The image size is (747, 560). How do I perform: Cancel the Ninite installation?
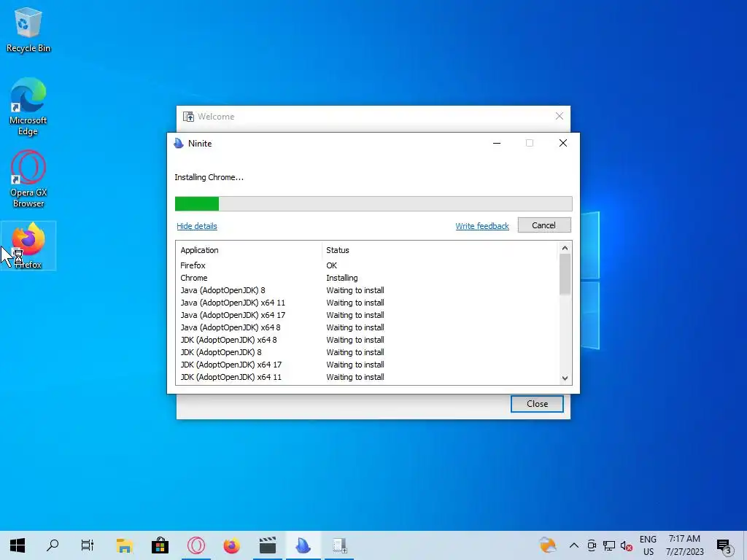544,225
